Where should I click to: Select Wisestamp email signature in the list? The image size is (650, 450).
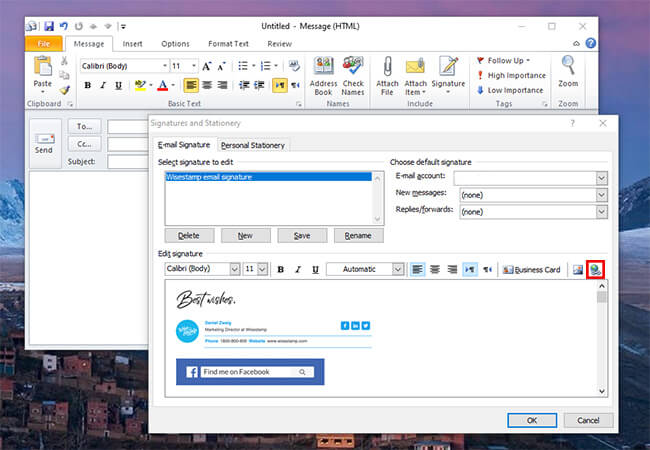pos(209,177)
